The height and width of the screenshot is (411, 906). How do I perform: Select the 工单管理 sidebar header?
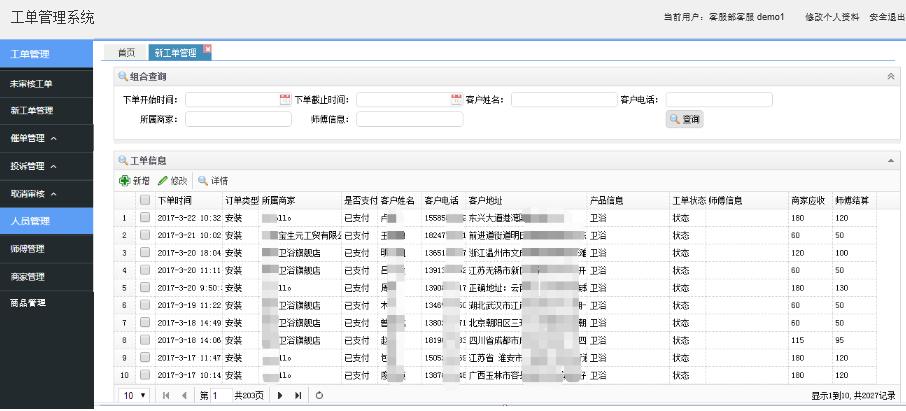[46, 54]
